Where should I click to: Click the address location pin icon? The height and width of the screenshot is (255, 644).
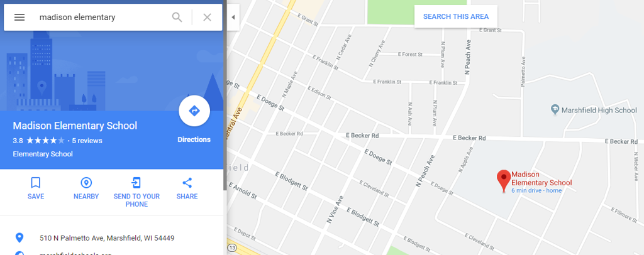[19, 238]
